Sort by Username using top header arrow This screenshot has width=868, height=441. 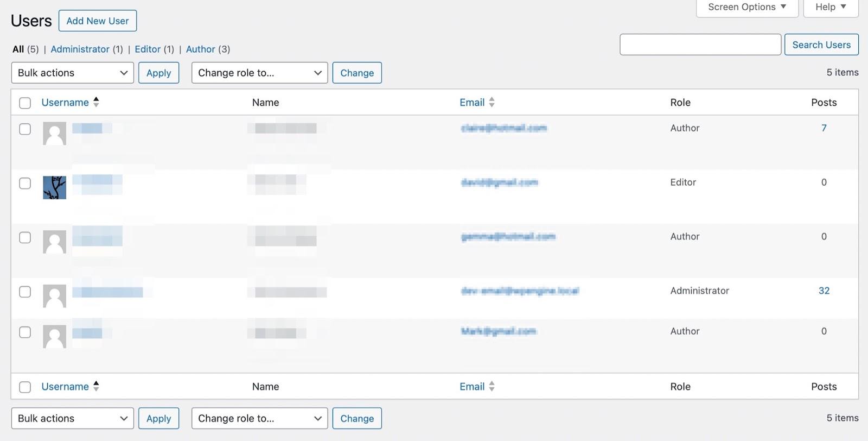[96, 102]
